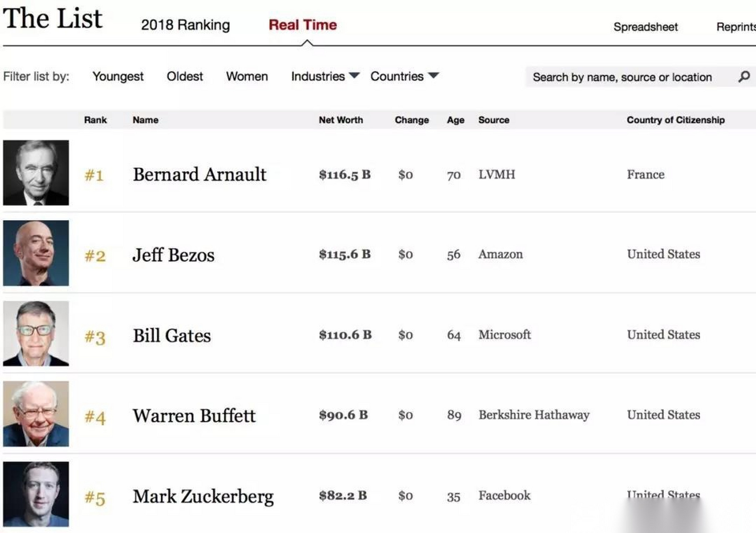Open Bill Gates's portrait thumbnail
Screen dimensions: 756x533
coord(36,334)
